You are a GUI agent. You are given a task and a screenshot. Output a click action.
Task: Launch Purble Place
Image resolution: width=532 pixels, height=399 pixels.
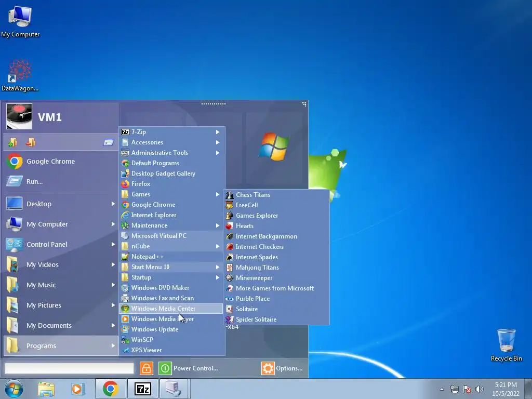click(276, 299)
